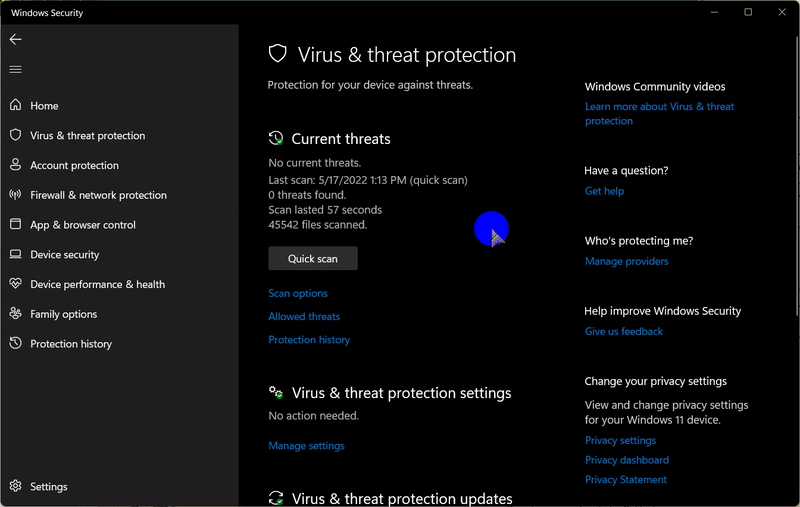Open App & browser control icon
Image resolution: width=800 pixels, height=507 pixels.
coord(15,225)
